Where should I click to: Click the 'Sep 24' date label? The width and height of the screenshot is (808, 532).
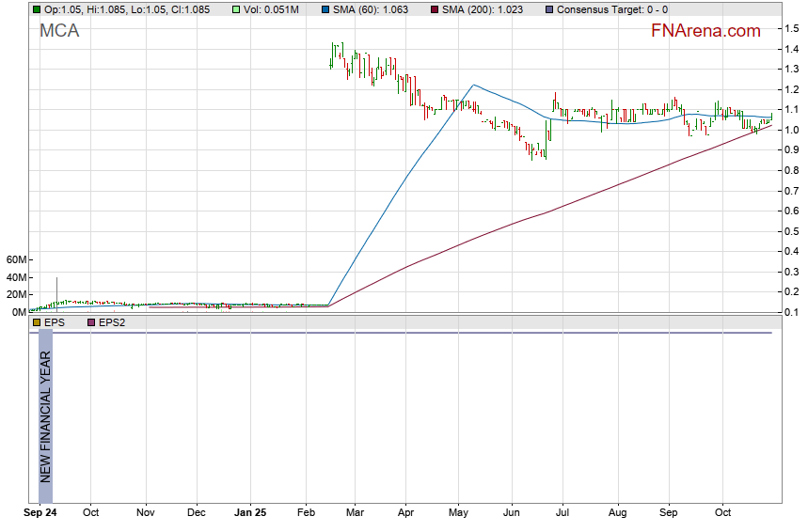pyautogui.click(x=39, y=514)
